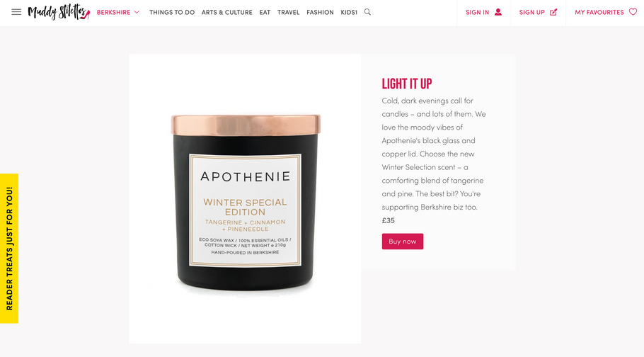Click the Sign In link
Screen dimensions: 644x357
477,12
